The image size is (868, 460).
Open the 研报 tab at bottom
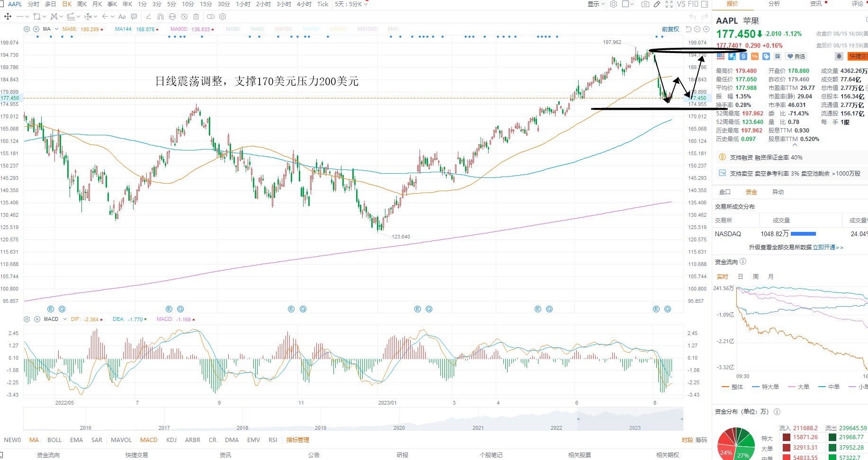point(403,455)
